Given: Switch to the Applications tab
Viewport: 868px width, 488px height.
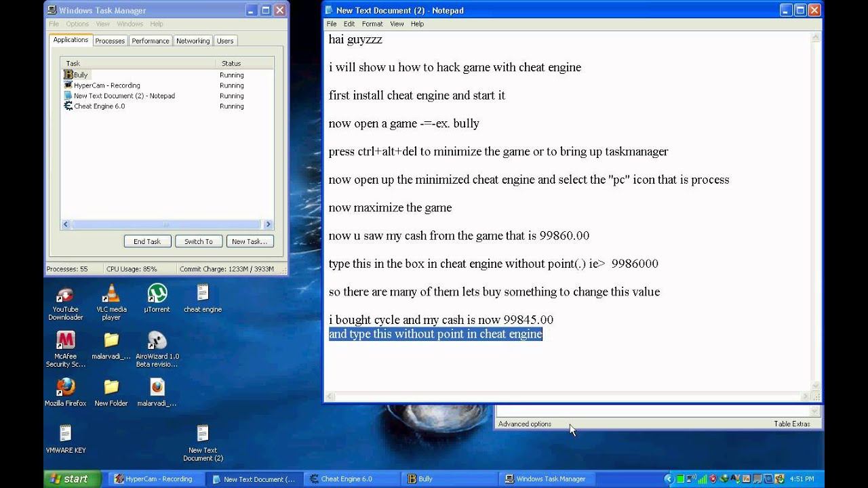Looking at the screenshot, I should point(71,40).
